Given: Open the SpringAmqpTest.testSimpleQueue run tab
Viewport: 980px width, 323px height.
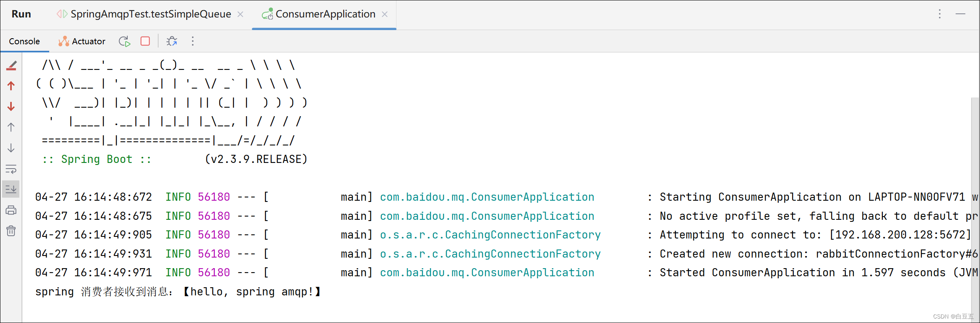Looking at the screenshot, I should [150, 14].
